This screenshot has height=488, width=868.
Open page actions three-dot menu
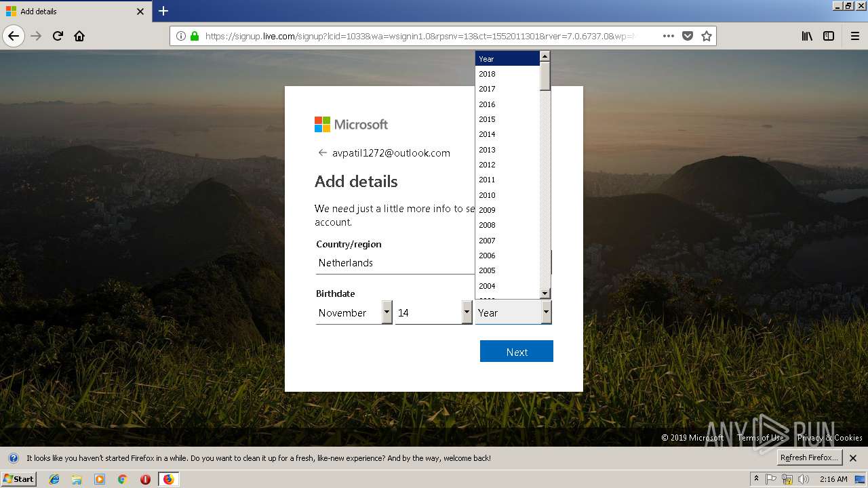pos(669,36)
